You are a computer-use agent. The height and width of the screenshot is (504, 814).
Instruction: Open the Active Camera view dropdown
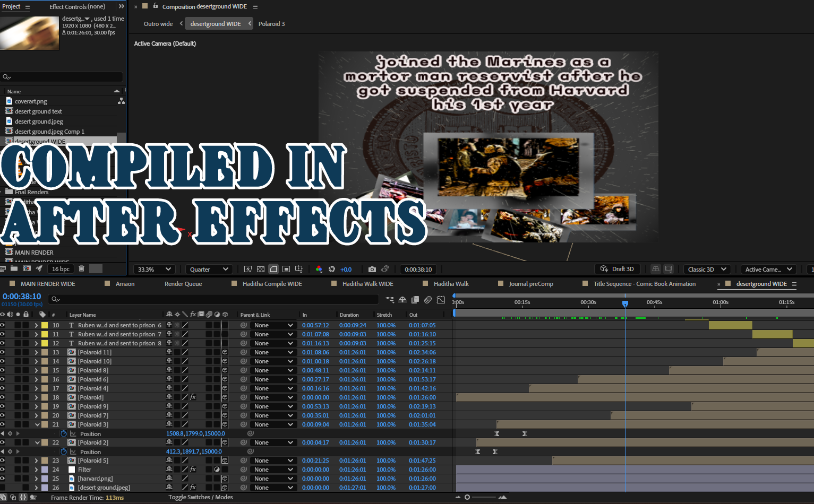(x=768, y=269)
